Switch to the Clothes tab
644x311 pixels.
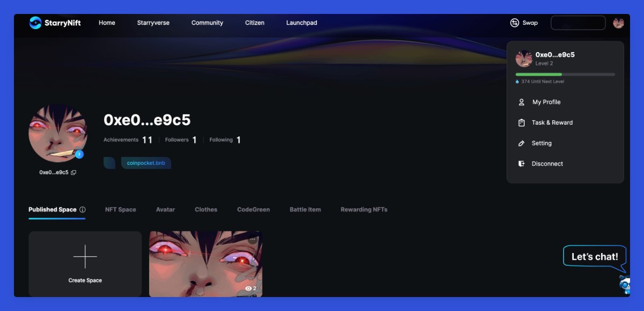(206, 209)
